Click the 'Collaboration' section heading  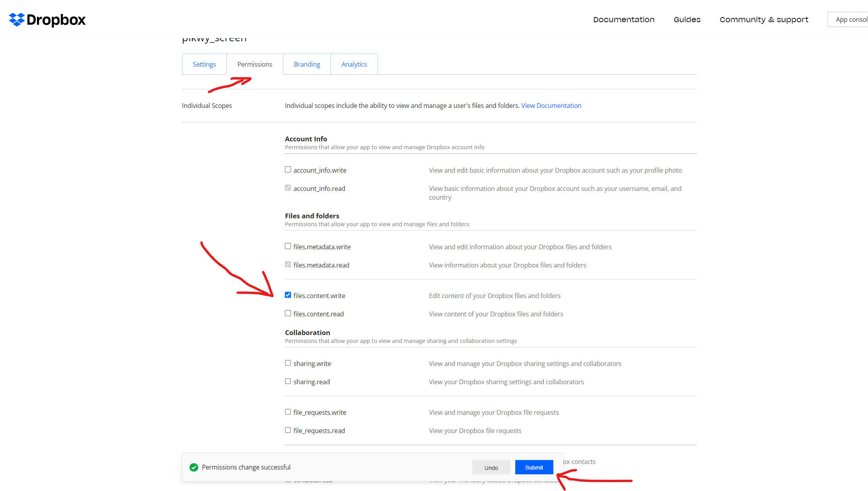(307, 333)
